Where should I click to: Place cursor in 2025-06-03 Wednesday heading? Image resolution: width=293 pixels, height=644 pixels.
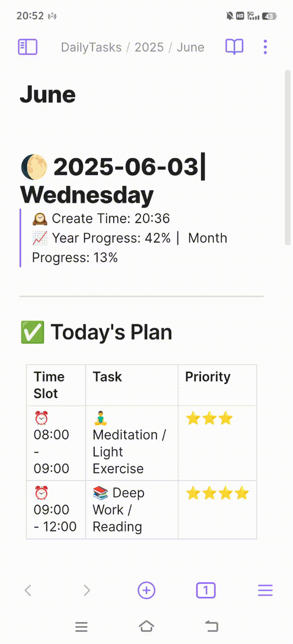click(113, 181)
